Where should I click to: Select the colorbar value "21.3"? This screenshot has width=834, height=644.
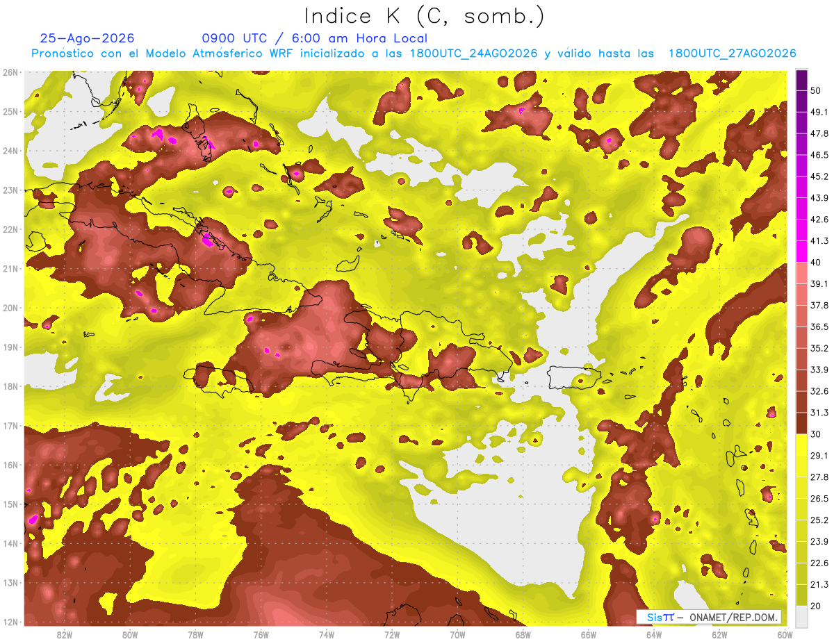pyautogui.click(x=819, y=584)
